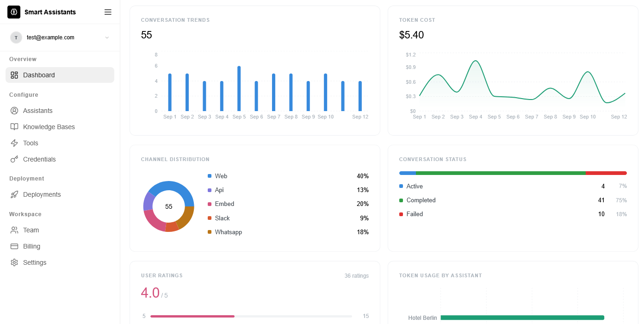
Task: Click the Slack orange-red legend swatch
Action: pyautogui.click(x=210, y=218)
